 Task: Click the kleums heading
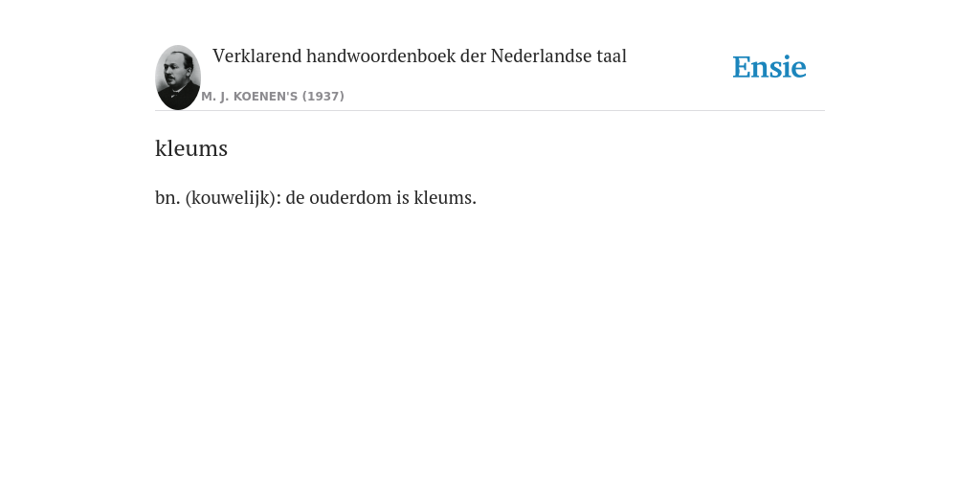[x=191, y=148]
